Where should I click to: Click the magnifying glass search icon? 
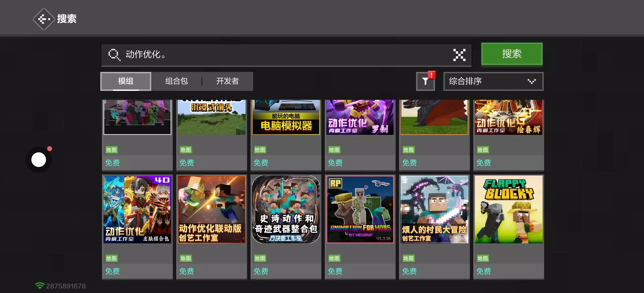pyautogui.click(x=114, y=55)
